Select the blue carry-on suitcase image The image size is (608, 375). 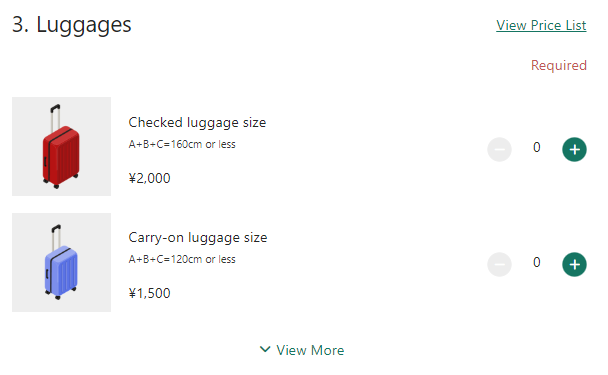(x=61, y=262)
